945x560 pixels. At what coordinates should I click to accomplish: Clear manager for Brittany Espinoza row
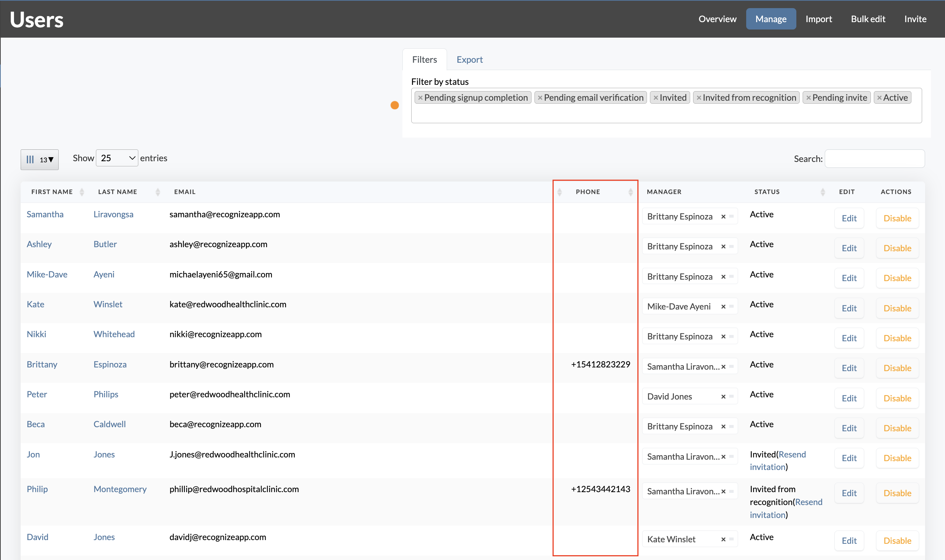(x=723, y=366)
